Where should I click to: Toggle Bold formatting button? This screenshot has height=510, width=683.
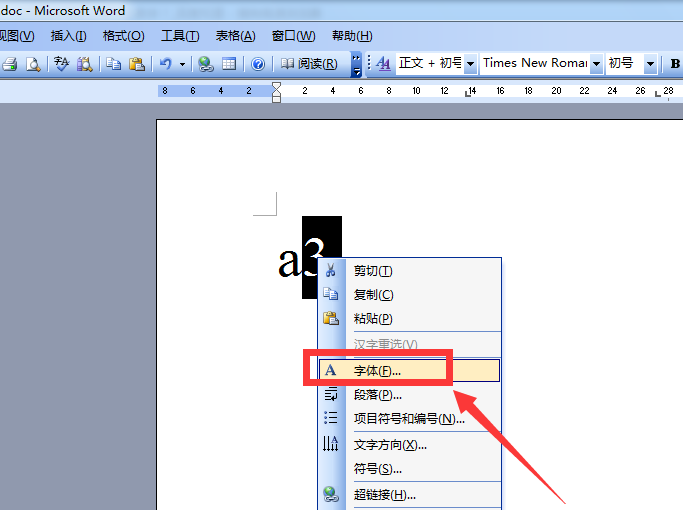click(675, 64)
